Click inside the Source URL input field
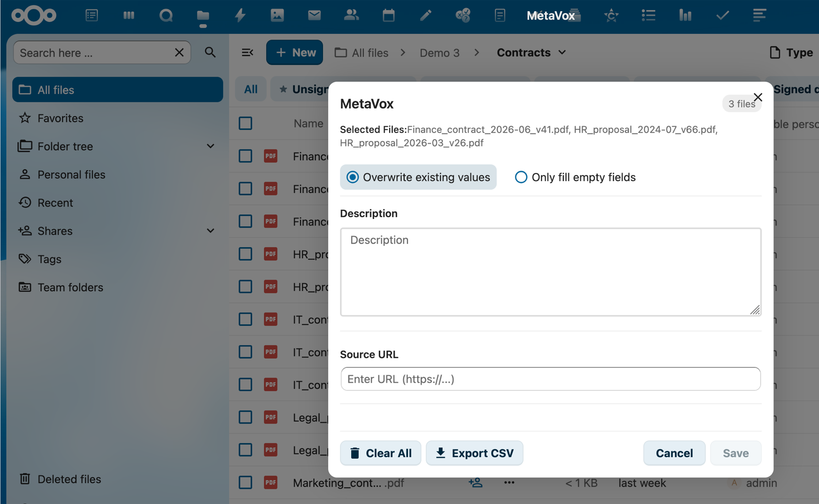Screen dimensions: 819x504 pos(550,379)
